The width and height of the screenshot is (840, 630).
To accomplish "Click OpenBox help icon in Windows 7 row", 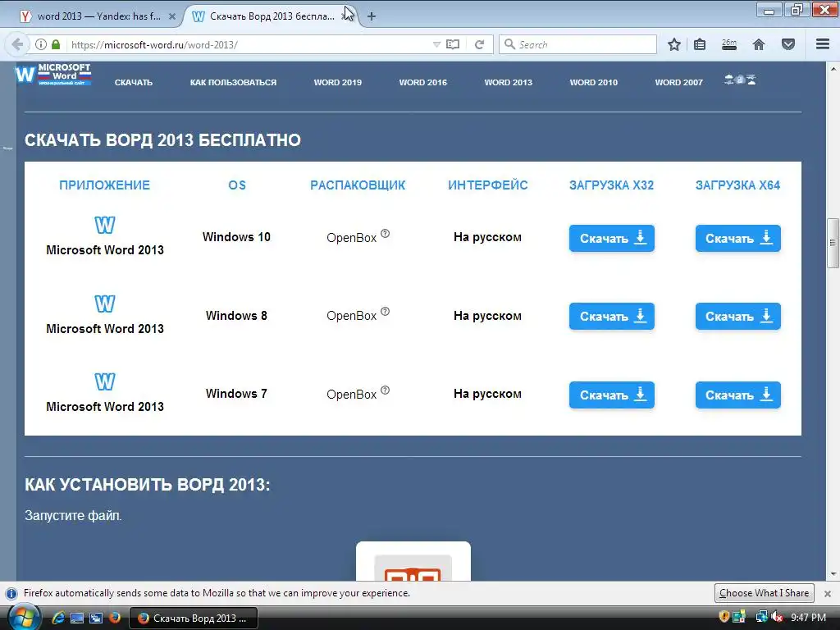I will click(x=386, y=390).
